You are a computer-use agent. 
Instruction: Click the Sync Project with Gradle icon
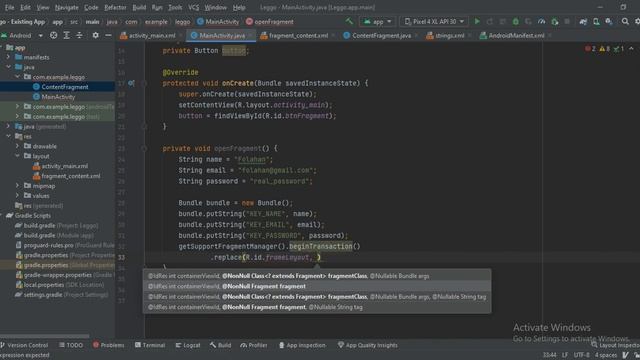(x=583, y=21)
